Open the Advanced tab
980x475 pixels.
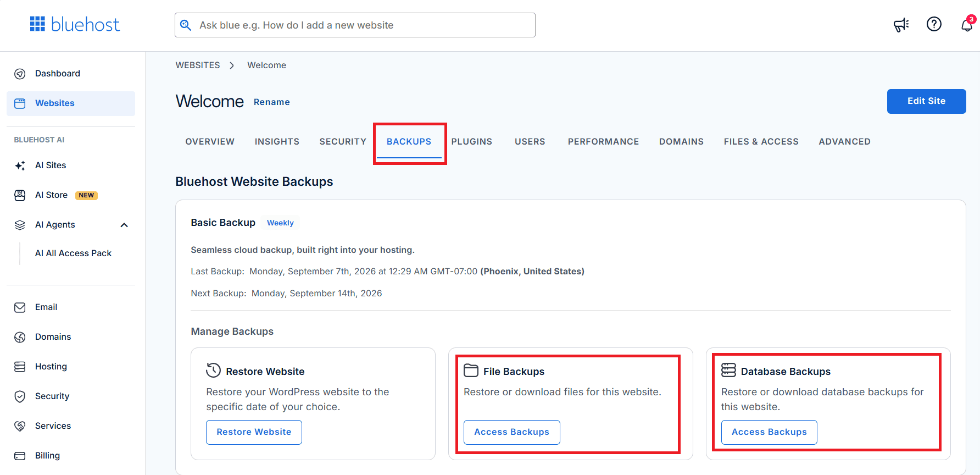coord(844,142)
